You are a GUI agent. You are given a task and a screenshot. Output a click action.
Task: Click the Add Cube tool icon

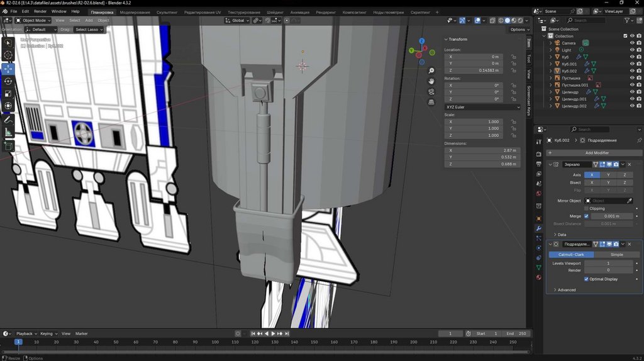[x=8, y=146]
